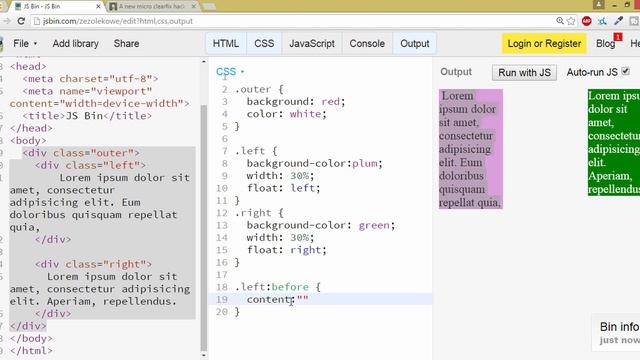Toggle the Output panel
The image size is (640, 360).
tap(415, 43)
